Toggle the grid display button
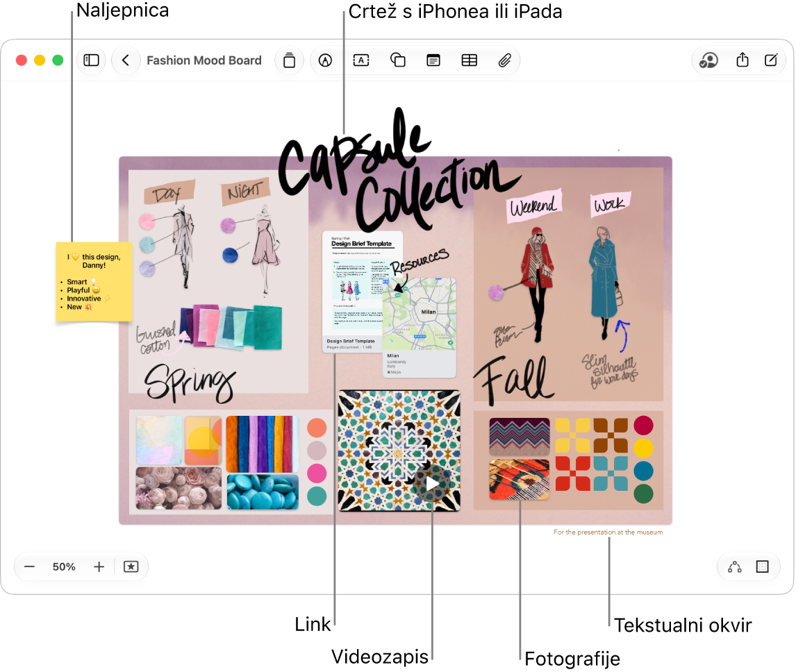The height and width of the screenshot is (672, 796). coord(763,566)
